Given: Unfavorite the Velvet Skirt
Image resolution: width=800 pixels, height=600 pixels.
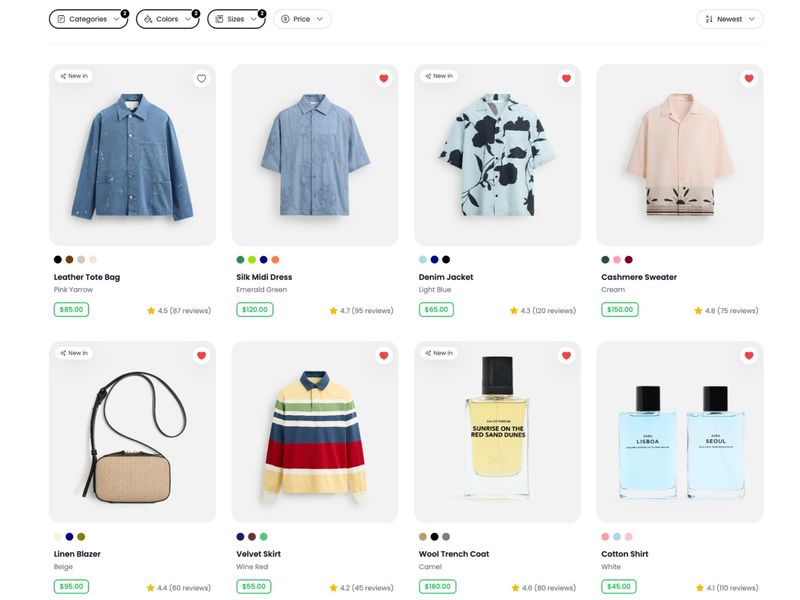Looking at the screenshot, I should 382,353.
